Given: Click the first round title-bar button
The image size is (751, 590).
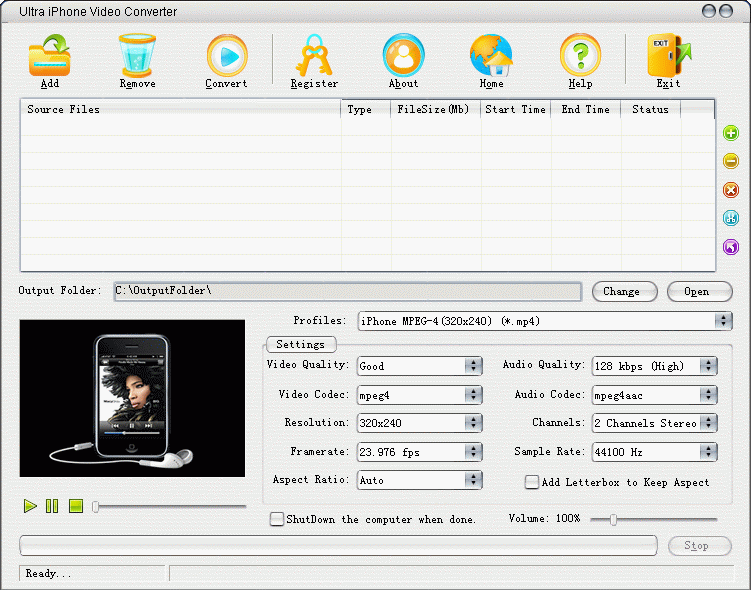Looking at the screenshot, I should 709,11.
